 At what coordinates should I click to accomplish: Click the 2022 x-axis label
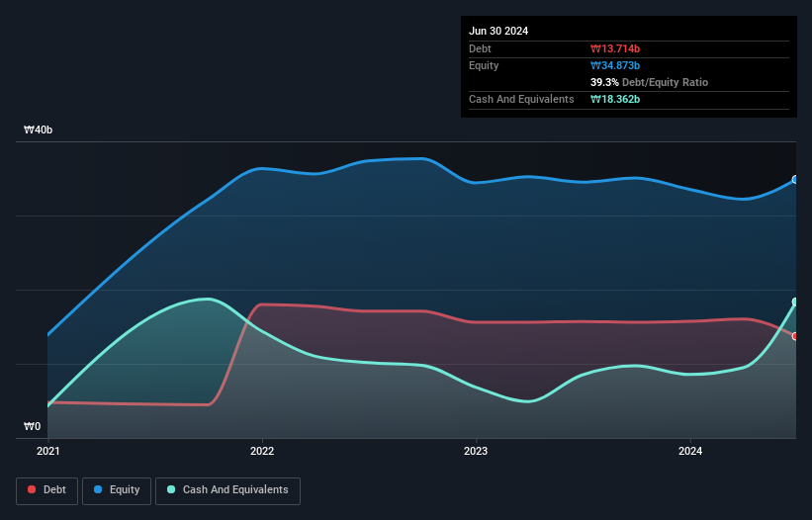(x=262, y=451)
